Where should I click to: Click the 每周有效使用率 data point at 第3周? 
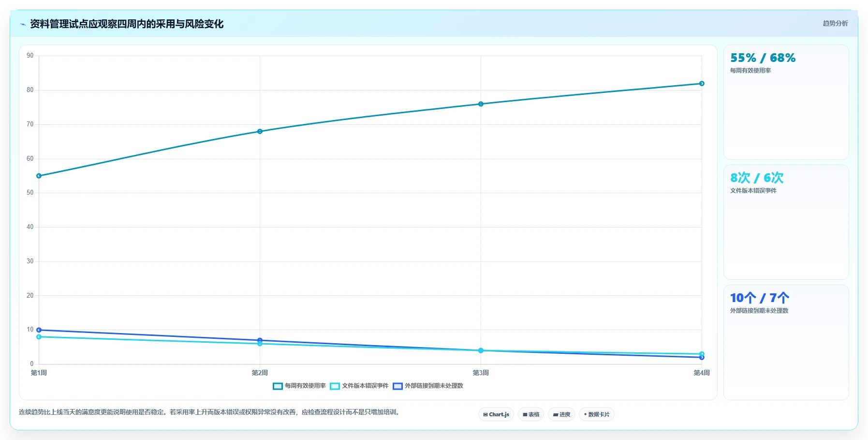point(481,104)
